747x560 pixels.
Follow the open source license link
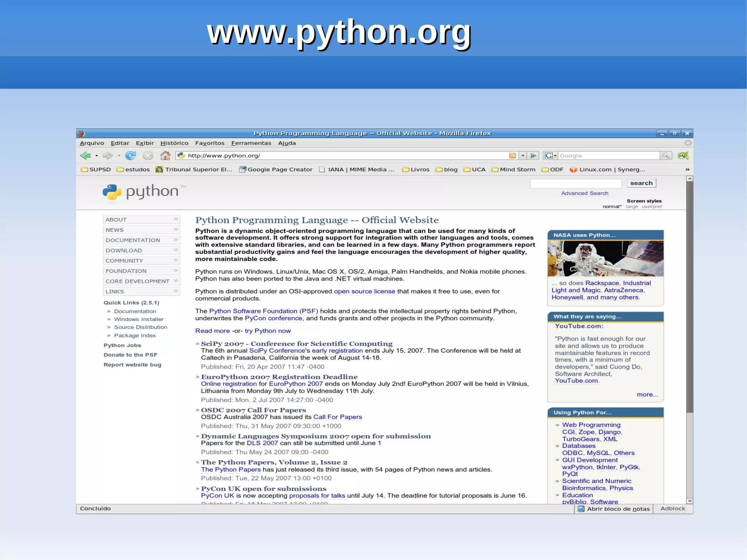coord(365,291)
